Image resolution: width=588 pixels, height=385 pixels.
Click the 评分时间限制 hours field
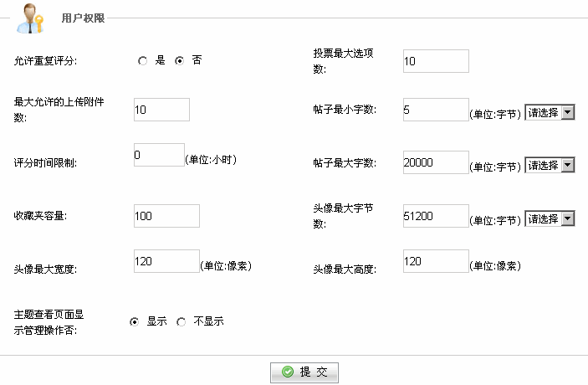point(160,155)
